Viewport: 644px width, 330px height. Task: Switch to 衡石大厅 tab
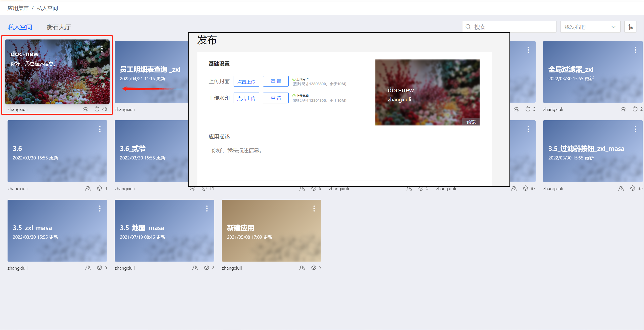tap(59, 27)
